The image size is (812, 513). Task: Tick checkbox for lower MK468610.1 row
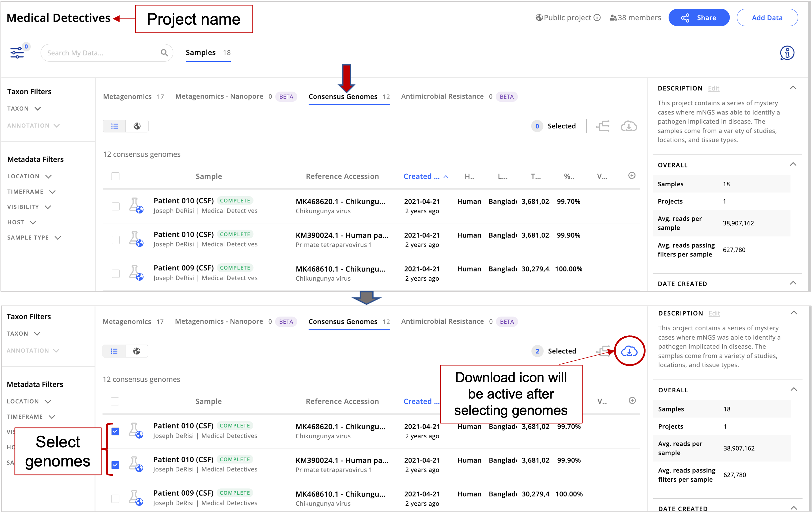click(x=115, y=499)
